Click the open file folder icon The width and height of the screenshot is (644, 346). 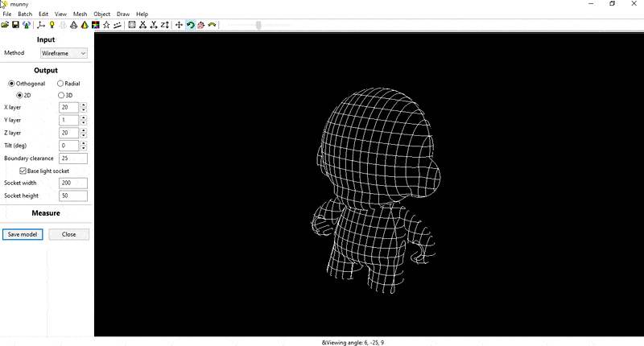click(x=5, y=25)
